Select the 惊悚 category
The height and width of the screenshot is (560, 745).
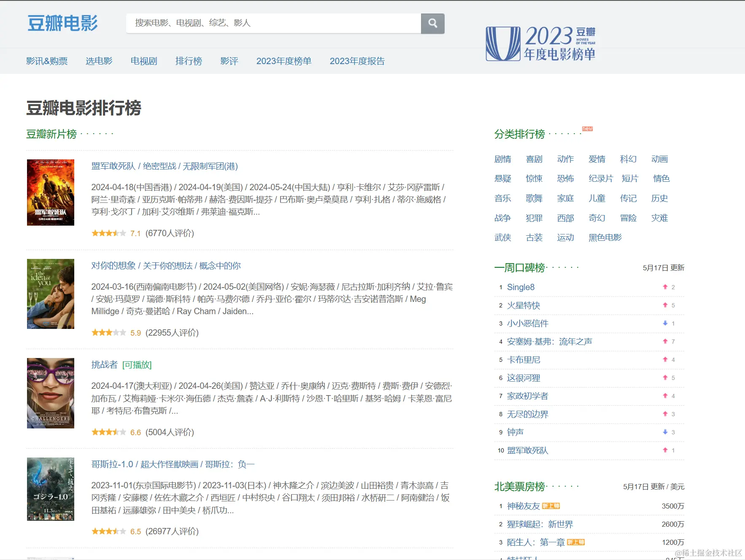[x=534, y=179]
